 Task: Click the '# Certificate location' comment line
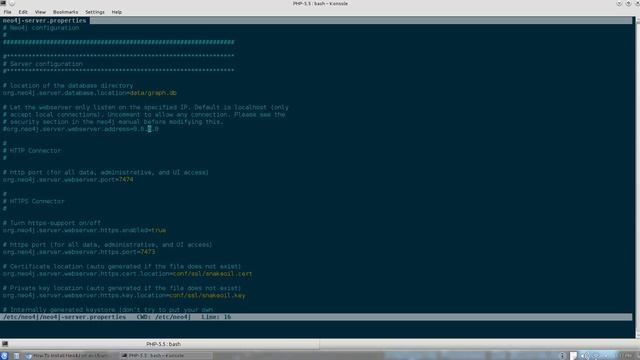coord(122,266)
